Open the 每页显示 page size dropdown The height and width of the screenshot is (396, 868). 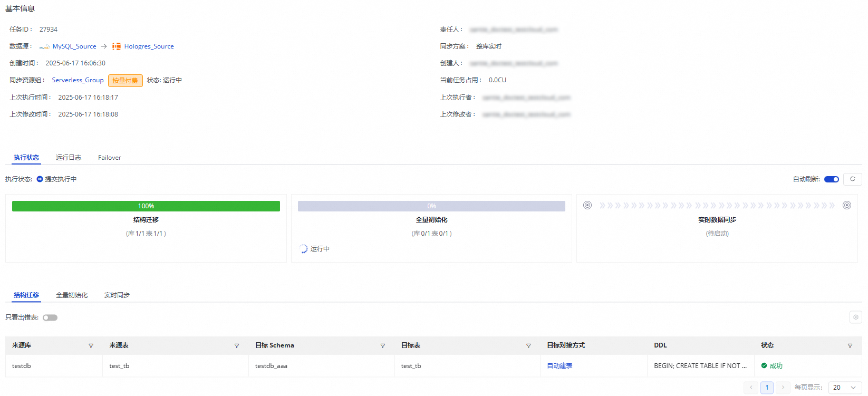point(845,388)
